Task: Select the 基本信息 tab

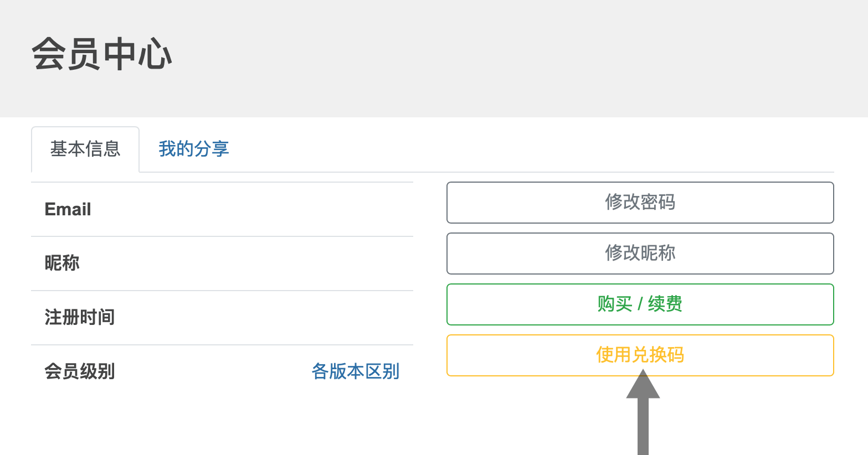Action: tap(85, 149)
